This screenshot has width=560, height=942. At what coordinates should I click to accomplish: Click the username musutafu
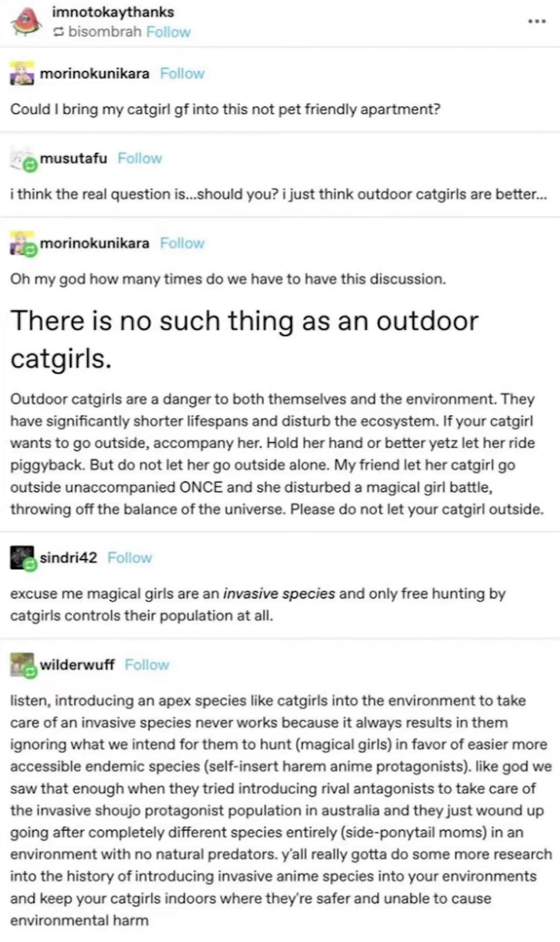[73, 158]
